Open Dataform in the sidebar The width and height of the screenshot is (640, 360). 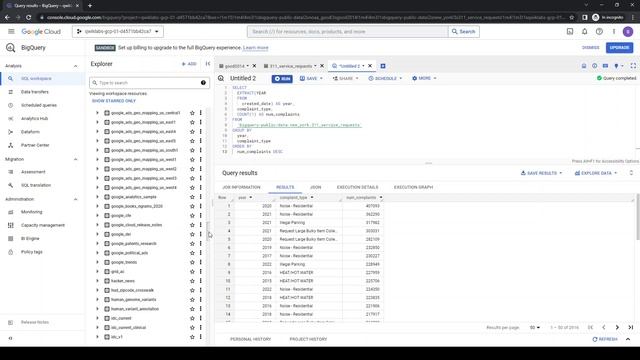[30, 132]
